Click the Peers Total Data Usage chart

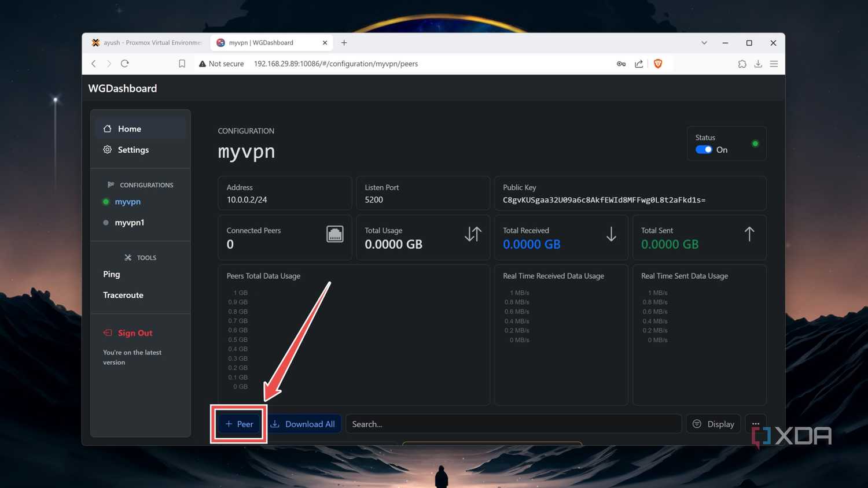354,335
